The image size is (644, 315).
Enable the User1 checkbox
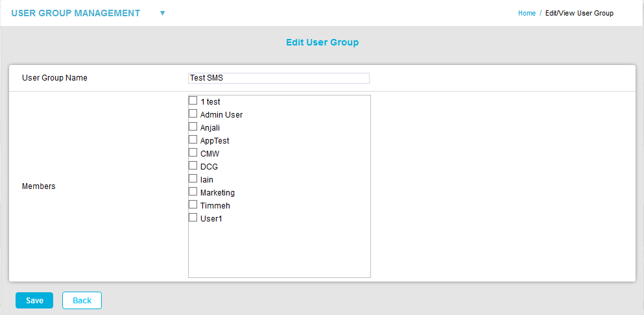tap(193, 218)
